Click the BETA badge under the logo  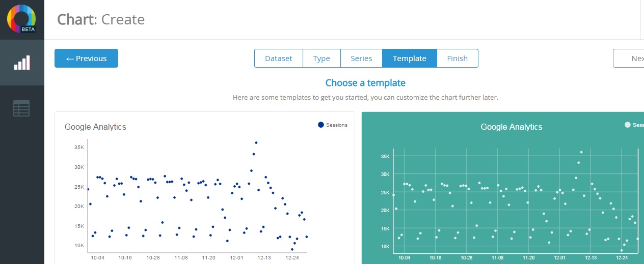tap(28, 29)
